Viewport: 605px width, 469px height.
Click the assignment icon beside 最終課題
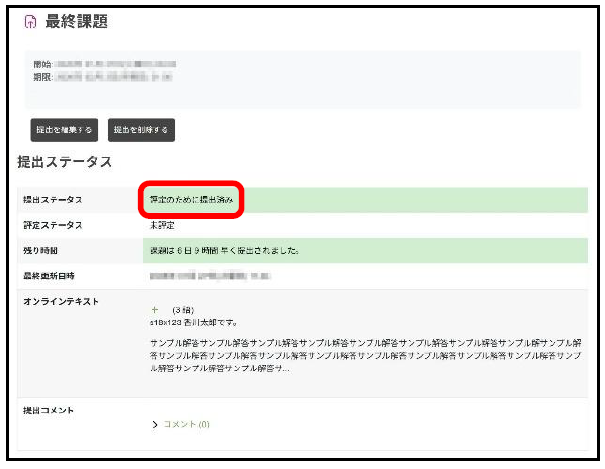pos(29,22)
